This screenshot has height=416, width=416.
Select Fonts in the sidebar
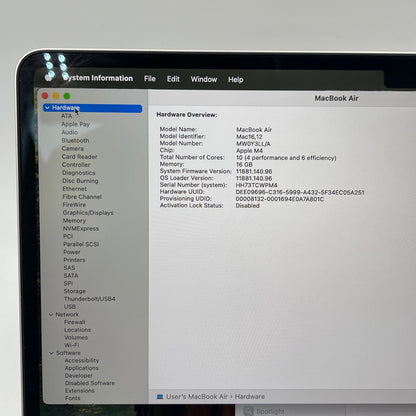pyautogui.click(x=73, y=398)
